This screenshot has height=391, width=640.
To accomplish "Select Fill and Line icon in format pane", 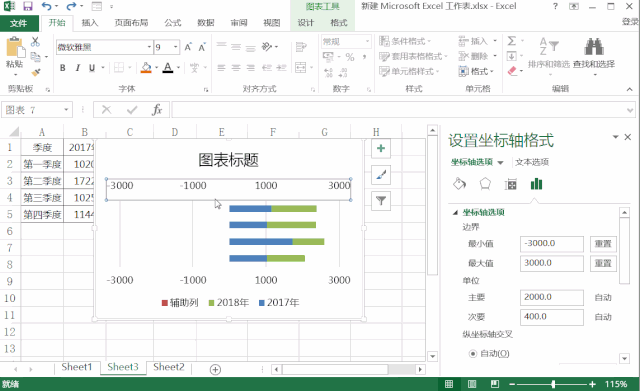I will 460,184.
